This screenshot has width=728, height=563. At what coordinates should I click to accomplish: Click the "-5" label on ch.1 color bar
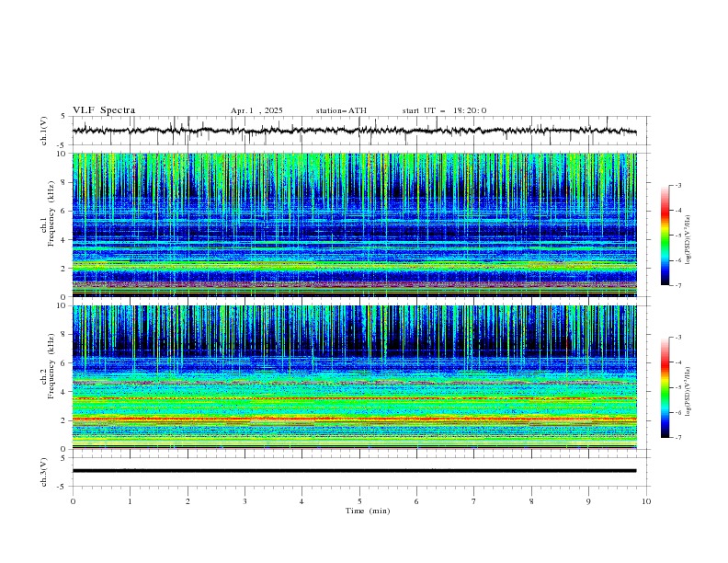pyautogui.click(x=677, y=236)
